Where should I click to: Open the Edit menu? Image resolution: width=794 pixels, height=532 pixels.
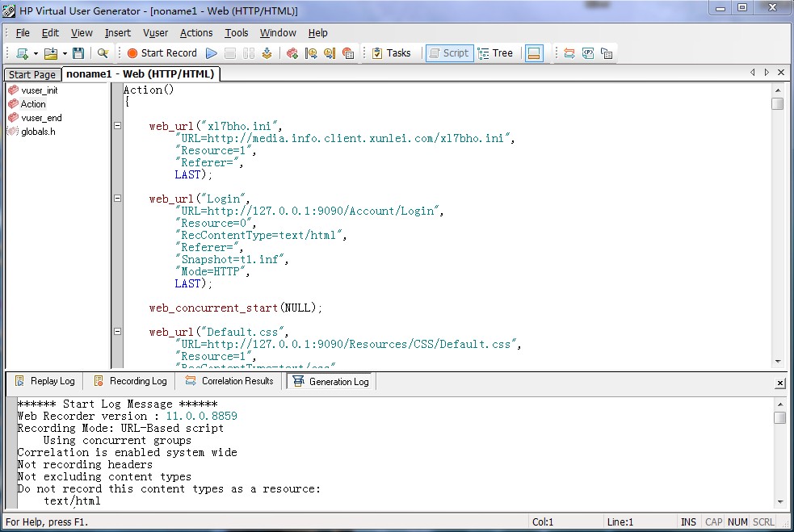50,33
